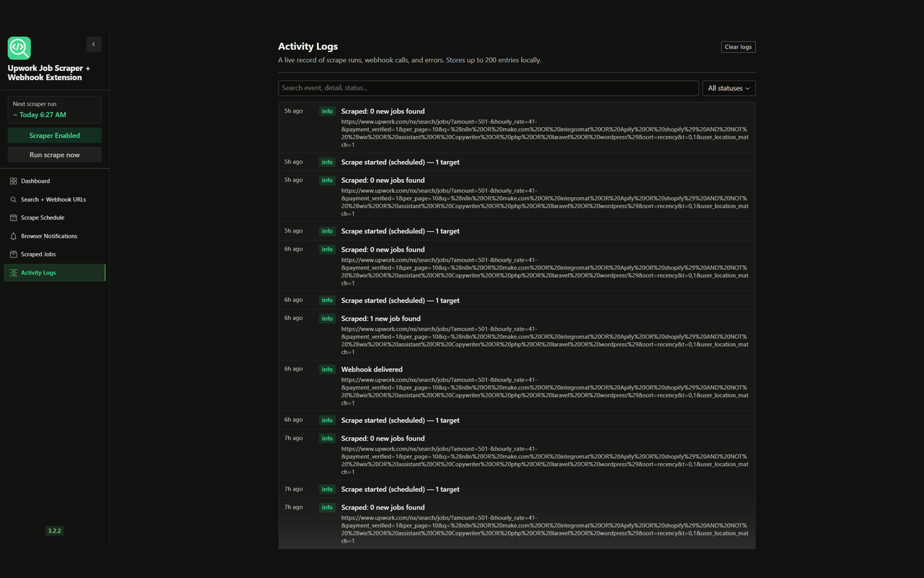The width and height of the screenshot is (924, 578).
Task: Select the 6h ago 'Scraped: 0 new jobs found' entry
Action: pyautogui.click(x=517, y=266)
